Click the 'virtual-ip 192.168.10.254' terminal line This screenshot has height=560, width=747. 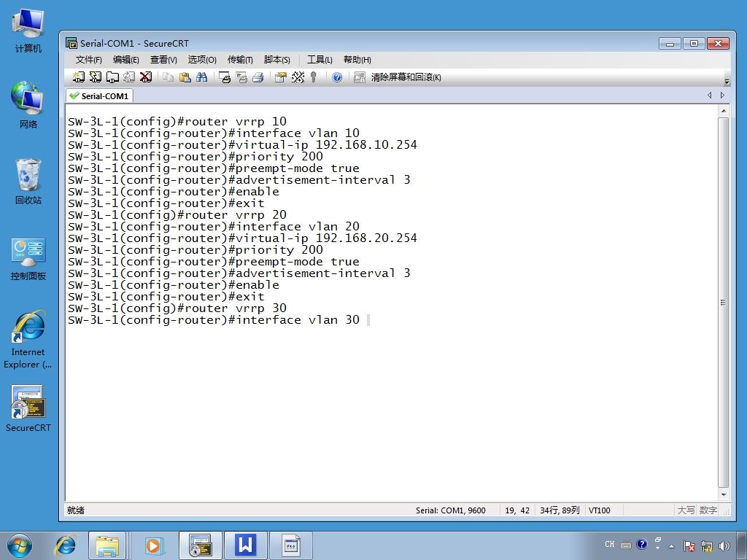(x=242, y=145)
